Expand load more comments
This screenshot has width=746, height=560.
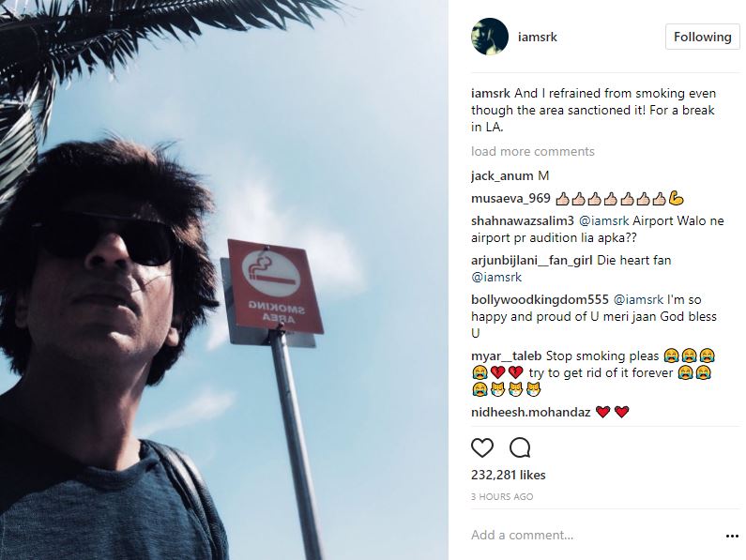[x=532, y=152]
